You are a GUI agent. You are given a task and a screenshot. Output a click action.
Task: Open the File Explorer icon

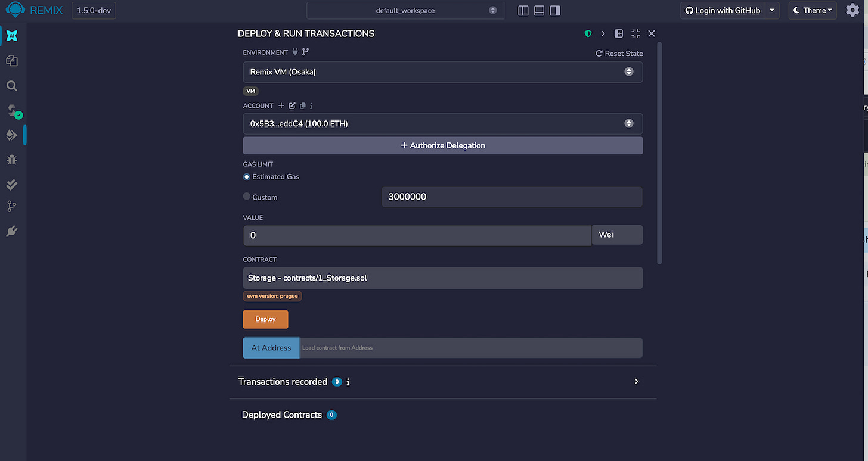click(12, 61)
